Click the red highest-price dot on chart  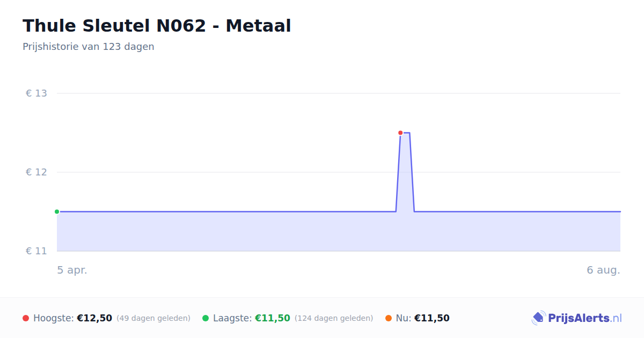tap(400, 133)
